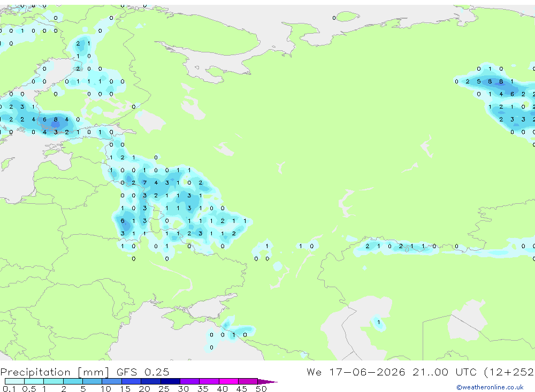Image resolution: width=535 pixels, height=392 pixels.
Task: Choose the 2–5 mm legend color box
Action: coord(73,381)
